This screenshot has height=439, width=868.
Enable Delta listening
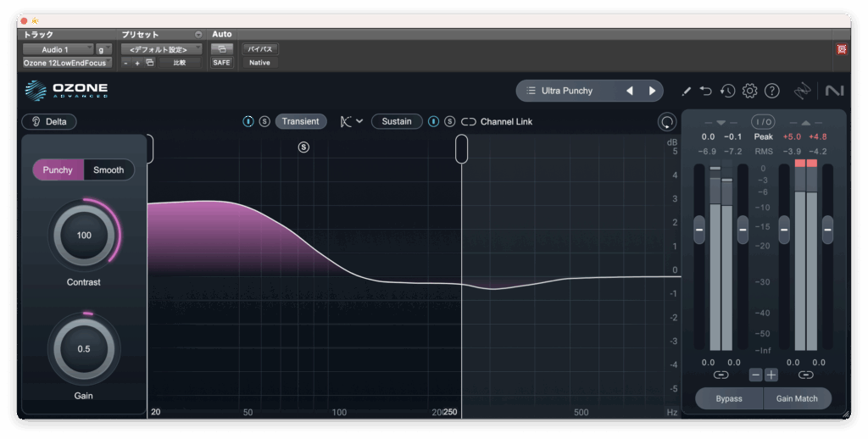(x=49, y=121)
